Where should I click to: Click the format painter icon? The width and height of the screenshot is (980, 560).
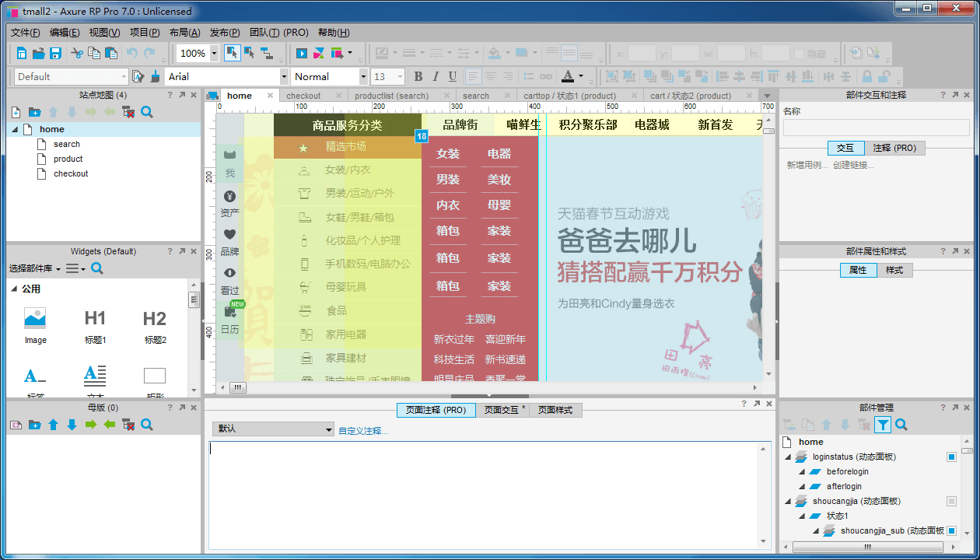coord(138,76)
